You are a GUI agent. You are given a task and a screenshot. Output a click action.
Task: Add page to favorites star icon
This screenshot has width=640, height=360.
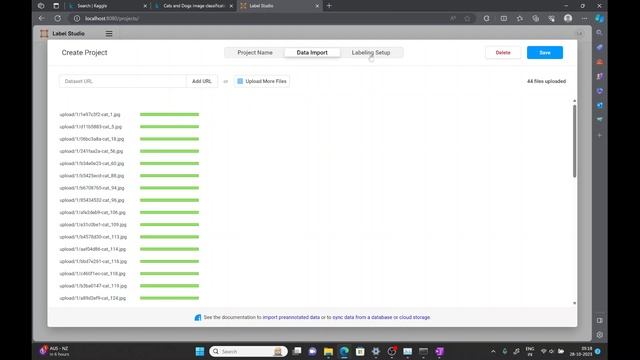[x=467, y=18]
